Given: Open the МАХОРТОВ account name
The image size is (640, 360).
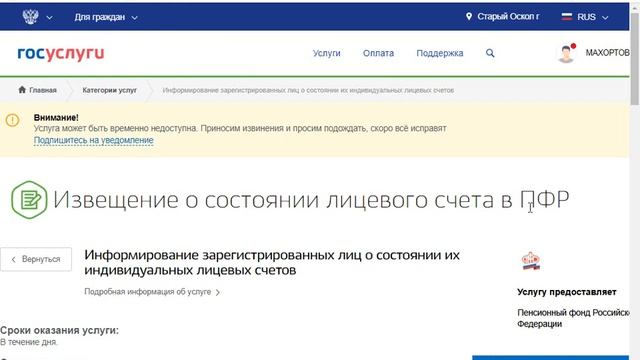Looking at the screenshot, I should click(x=607, y=53).
